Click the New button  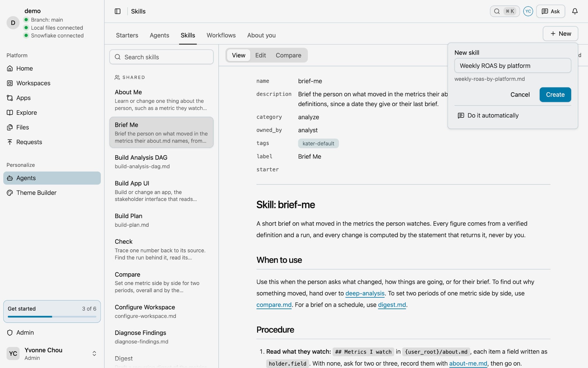coord(560,34)
